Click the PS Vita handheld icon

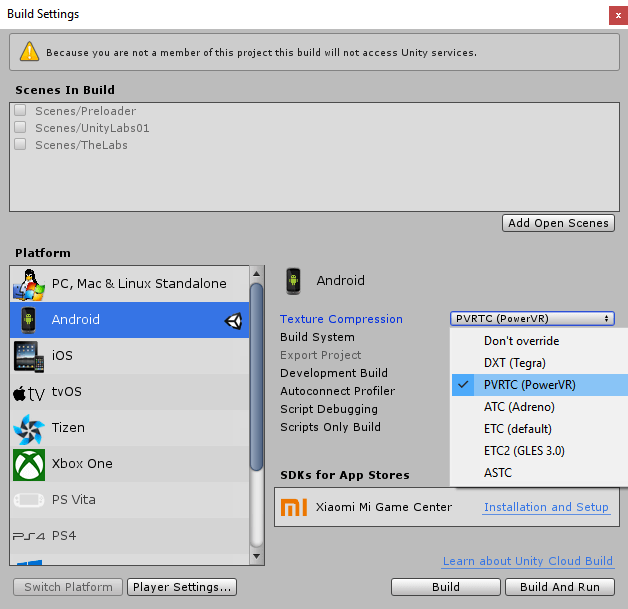point(29,500)
